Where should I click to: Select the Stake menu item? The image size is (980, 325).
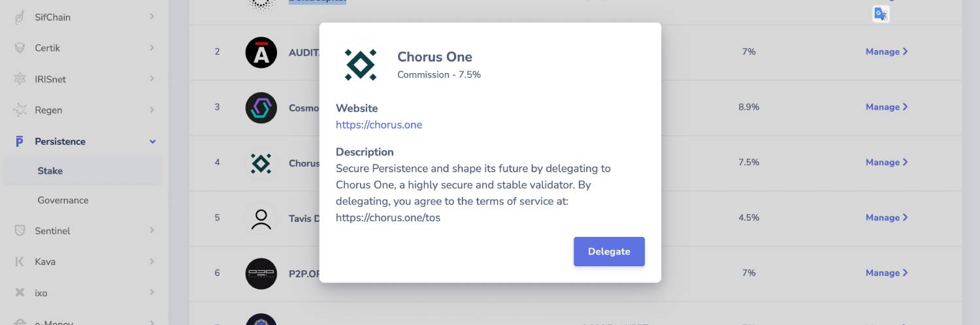(50, 171)
